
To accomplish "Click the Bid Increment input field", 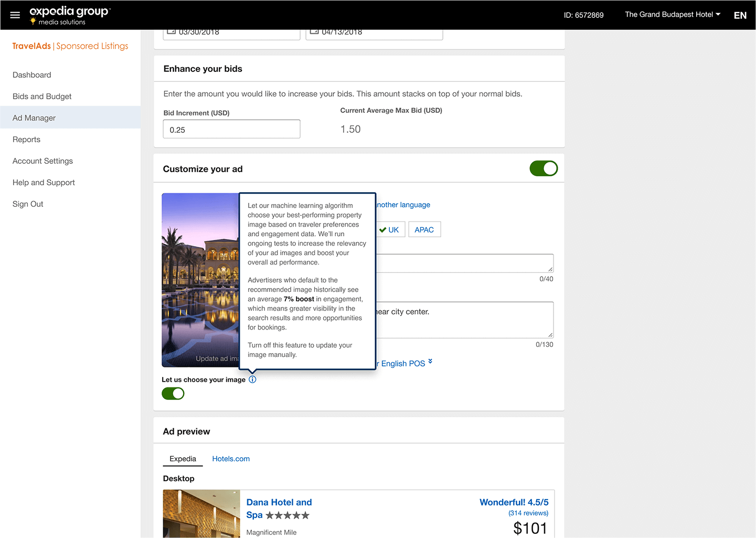I will (231, 130).
